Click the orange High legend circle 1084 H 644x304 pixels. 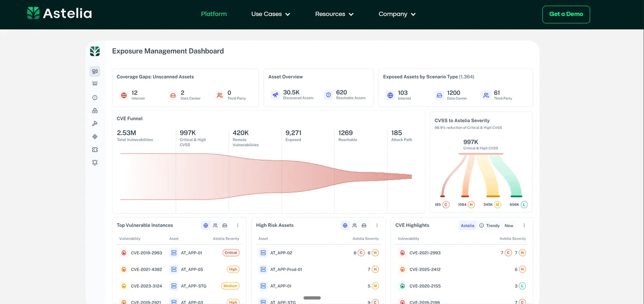(x=471, y=205)
